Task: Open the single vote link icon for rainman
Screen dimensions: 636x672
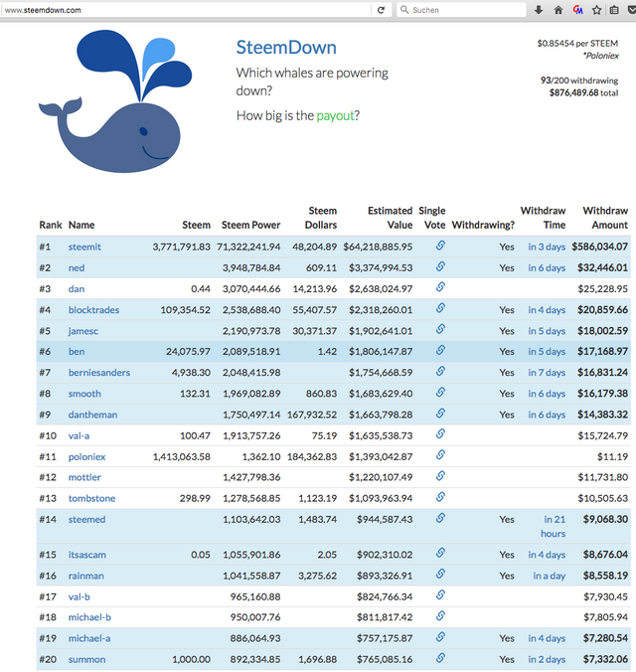Action: [x=440, y=574]
